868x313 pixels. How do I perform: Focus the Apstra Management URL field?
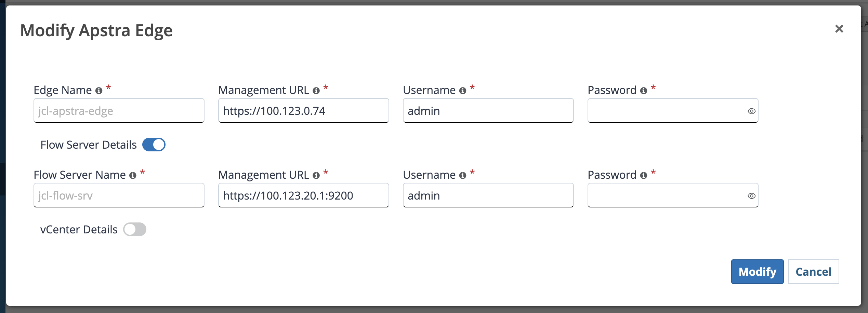click(x=303, y=111)
